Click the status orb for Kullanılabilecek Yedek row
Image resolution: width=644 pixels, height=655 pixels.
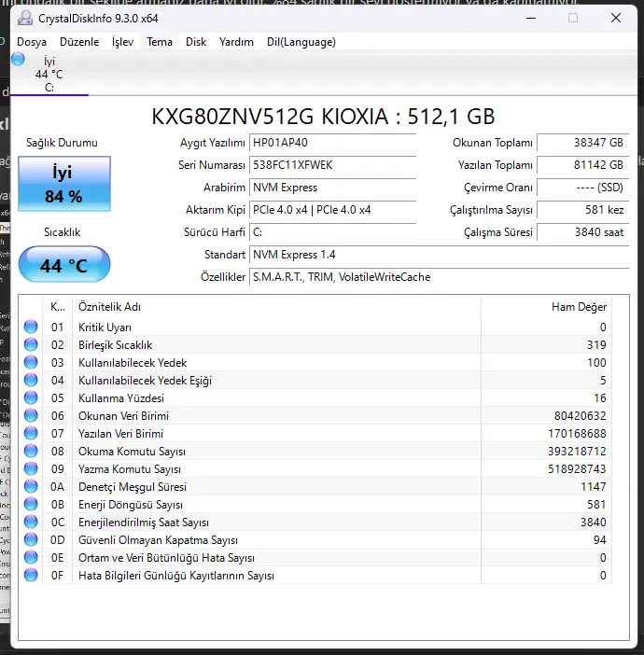[x=31, y=362]
